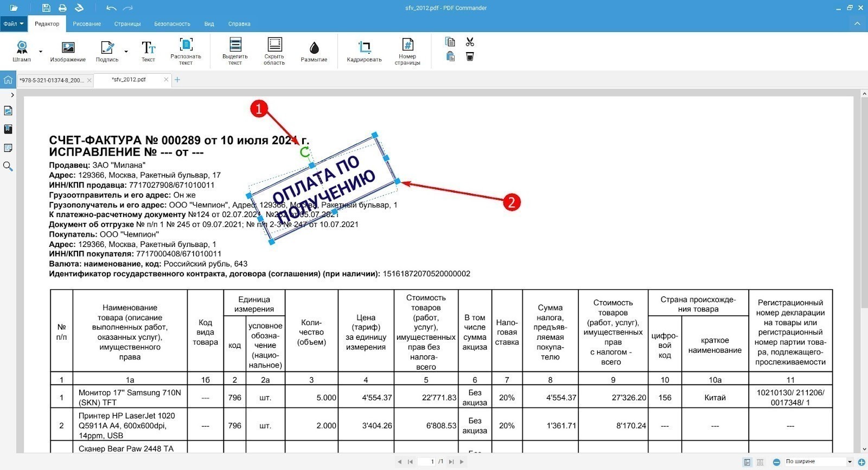Image resolution: width=868 pixels, height=470 pixels.
Task: Select the Текст tool
Action: click(x=148, y=51)
